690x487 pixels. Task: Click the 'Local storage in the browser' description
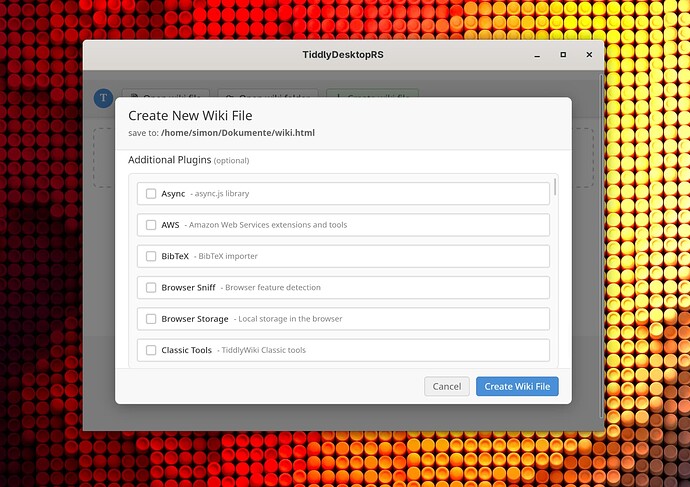tap(289, 319)
